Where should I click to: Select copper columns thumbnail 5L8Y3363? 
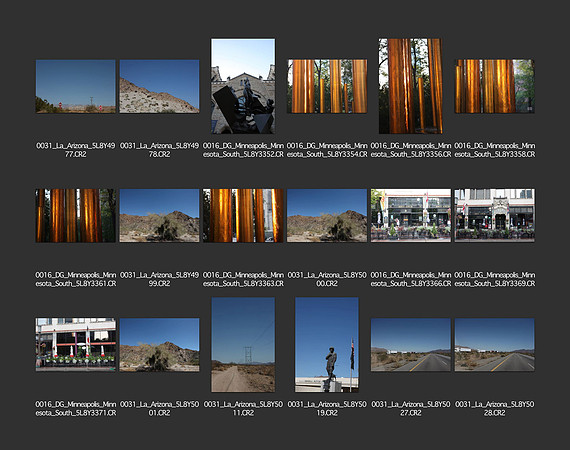point(243,216)
